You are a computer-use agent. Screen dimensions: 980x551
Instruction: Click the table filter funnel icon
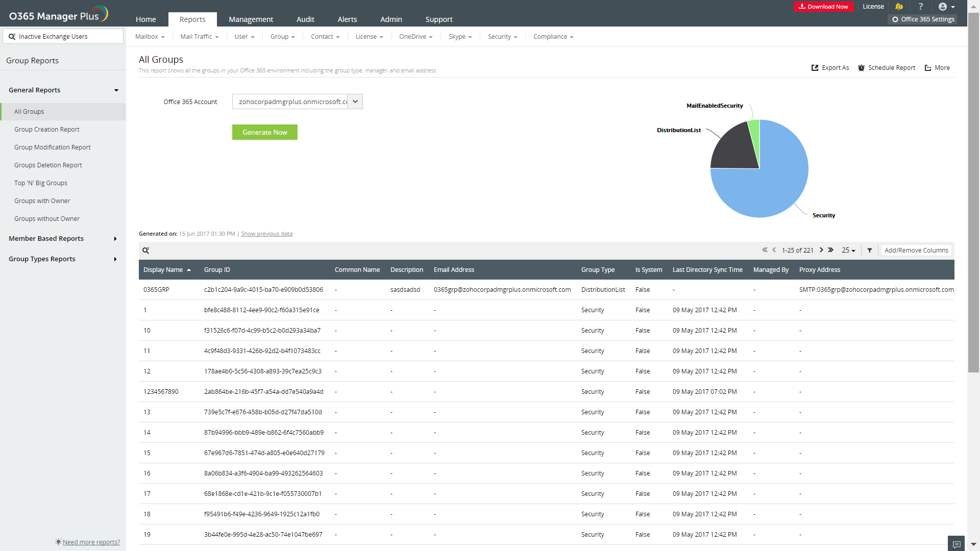(870, 251)
